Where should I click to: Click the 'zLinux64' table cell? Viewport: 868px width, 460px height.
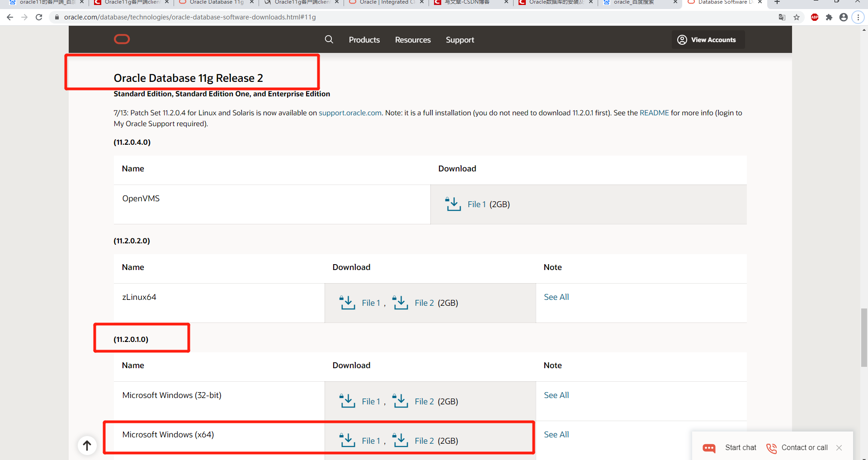[x=219, y=303]
